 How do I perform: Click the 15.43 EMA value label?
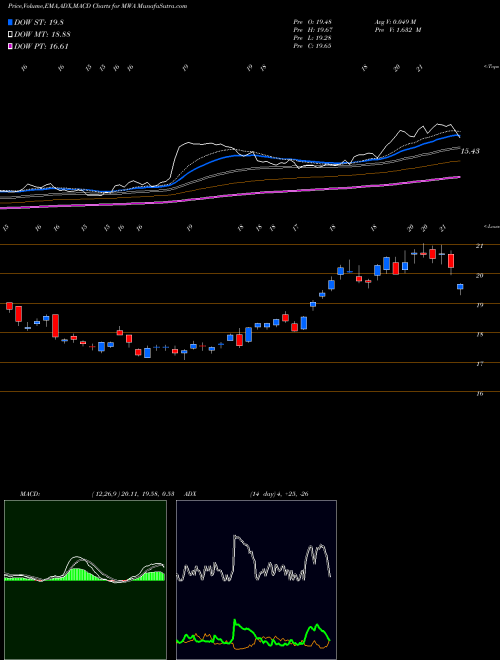pos(470,151)
